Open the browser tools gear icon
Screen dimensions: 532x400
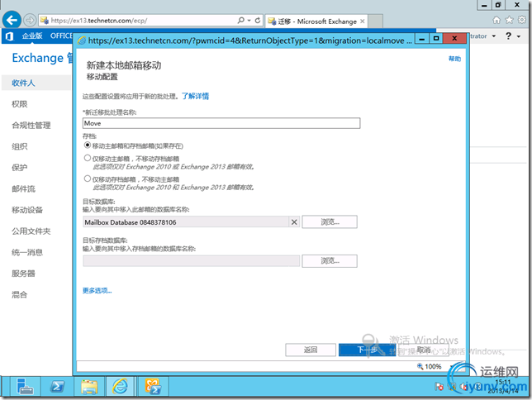click(x=522, y=20)
